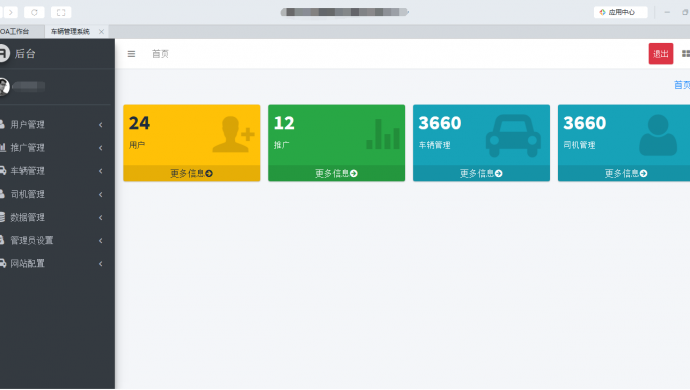Click the number 24 on 用户 card
The image size is (690, 390).
pos(139,123)
